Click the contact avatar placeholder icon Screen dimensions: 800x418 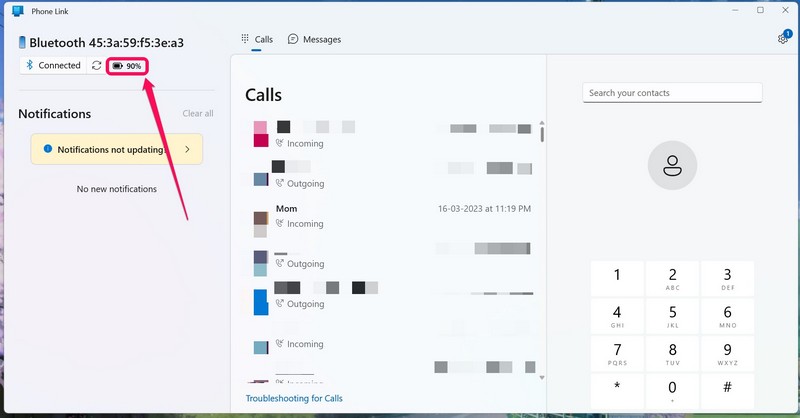(x=672, y=165)
